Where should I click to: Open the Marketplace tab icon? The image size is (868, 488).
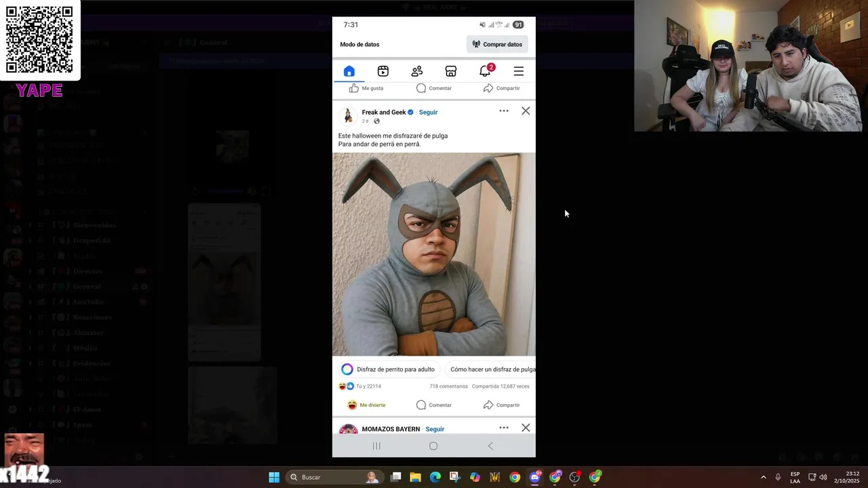click(451, 71)
